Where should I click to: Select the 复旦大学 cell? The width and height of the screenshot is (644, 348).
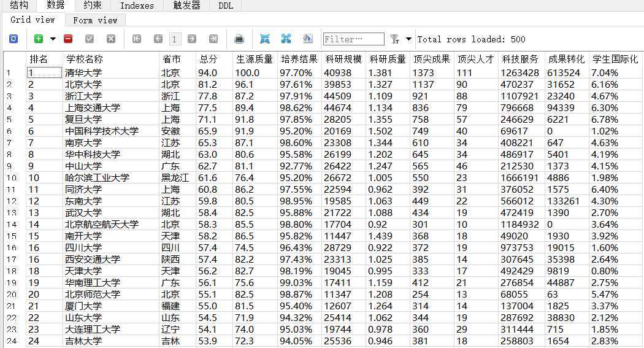111,120
